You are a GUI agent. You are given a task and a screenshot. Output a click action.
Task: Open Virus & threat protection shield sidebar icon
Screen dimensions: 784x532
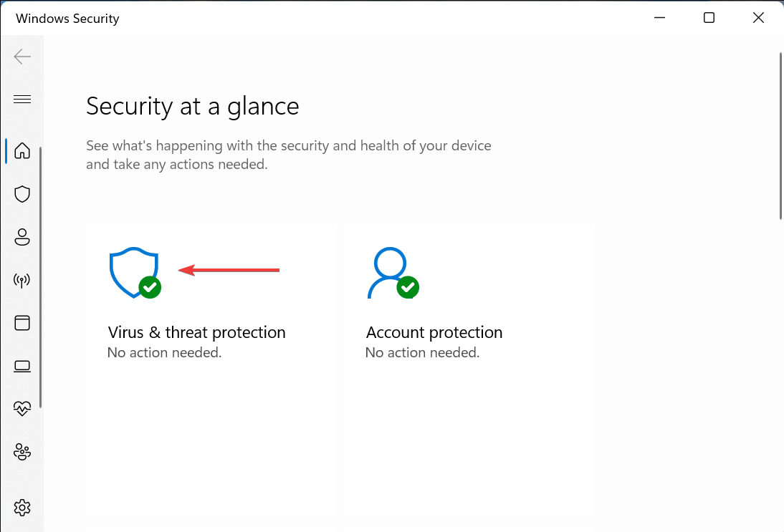click(22, 194)
